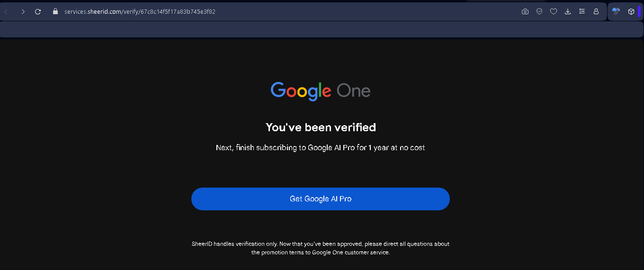Viewport: 644px width, 270px height.
Task: Click the "Next, finish subscribing" message text
Action: point(321,148)
